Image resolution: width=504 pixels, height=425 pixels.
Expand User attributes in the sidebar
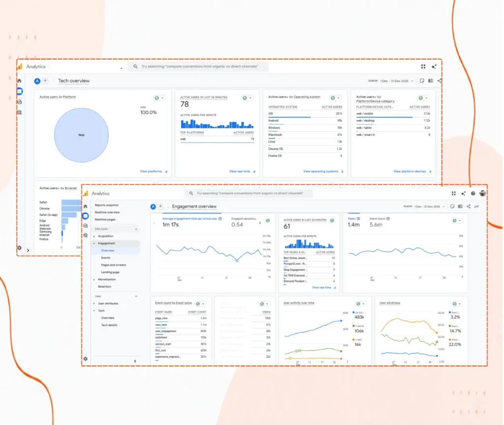pyautogui.click(x=94, y=304)
